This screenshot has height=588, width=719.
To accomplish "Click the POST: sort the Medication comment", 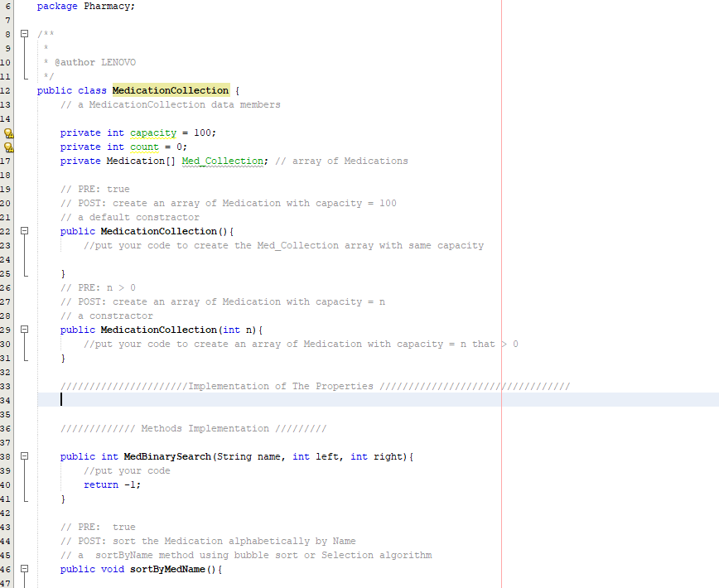I will coord(207,541).
